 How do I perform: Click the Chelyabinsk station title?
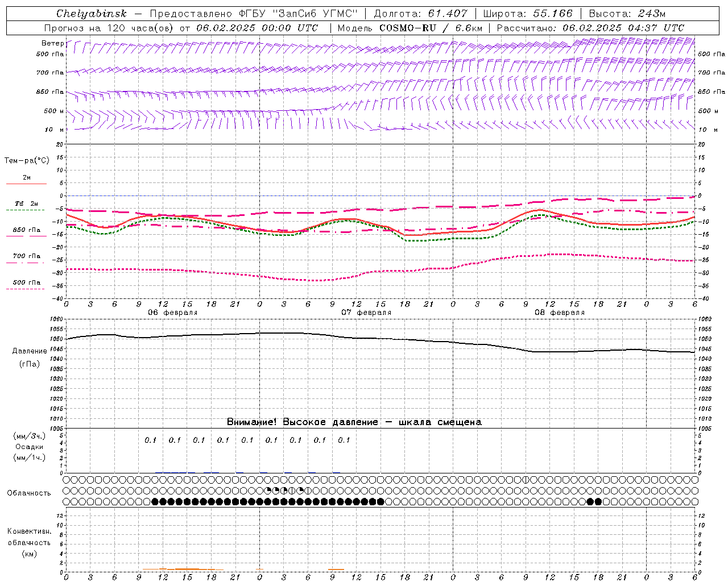pos(92,14)
